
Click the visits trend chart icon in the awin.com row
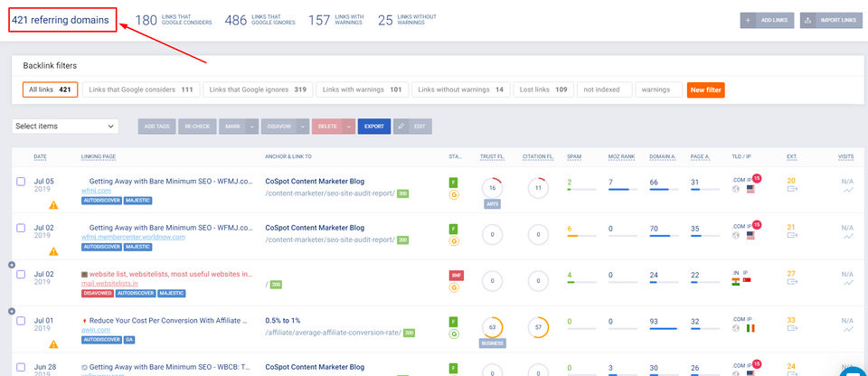click(x=848, y=330)
